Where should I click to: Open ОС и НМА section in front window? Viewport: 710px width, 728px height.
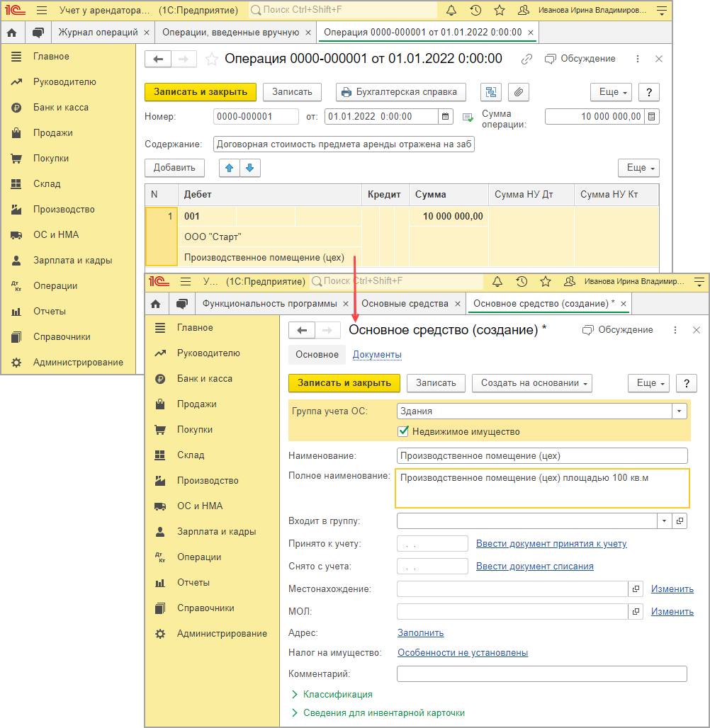click(200, 506)
